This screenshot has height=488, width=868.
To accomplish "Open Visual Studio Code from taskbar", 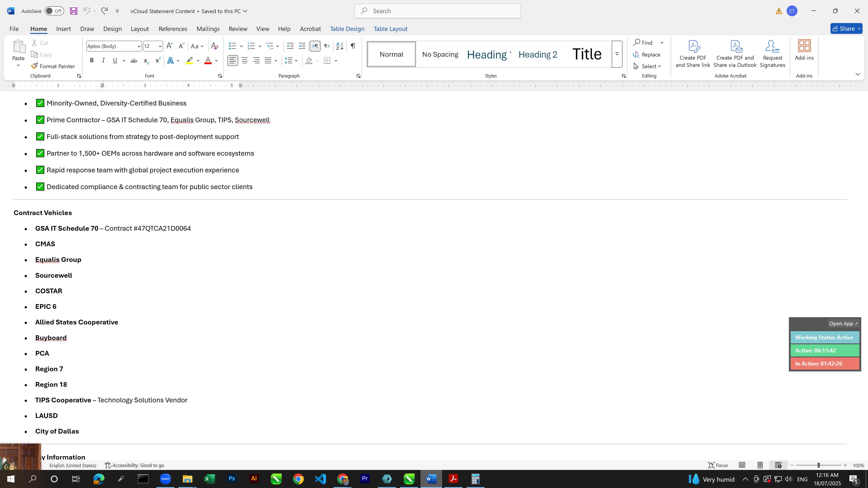I will 321,479.
